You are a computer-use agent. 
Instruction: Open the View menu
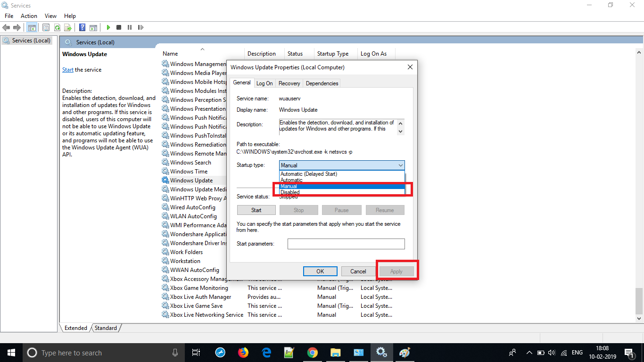50,16
